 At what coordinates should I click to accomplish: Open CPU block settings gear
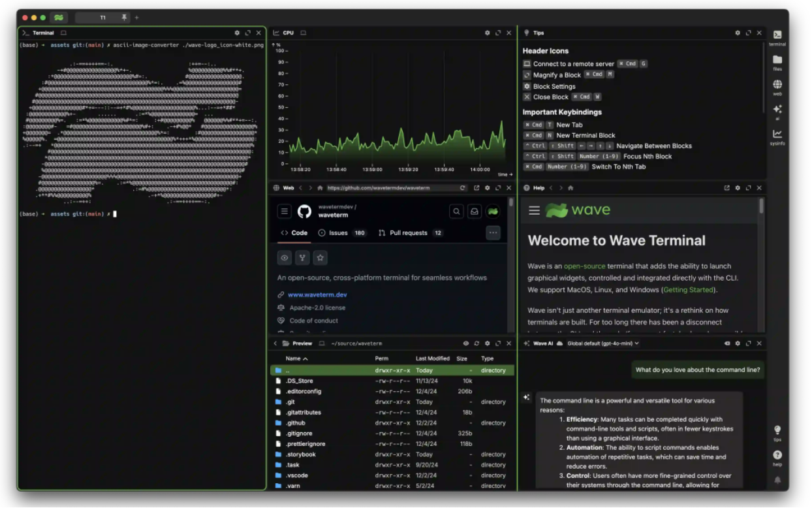tap(487, 33)
